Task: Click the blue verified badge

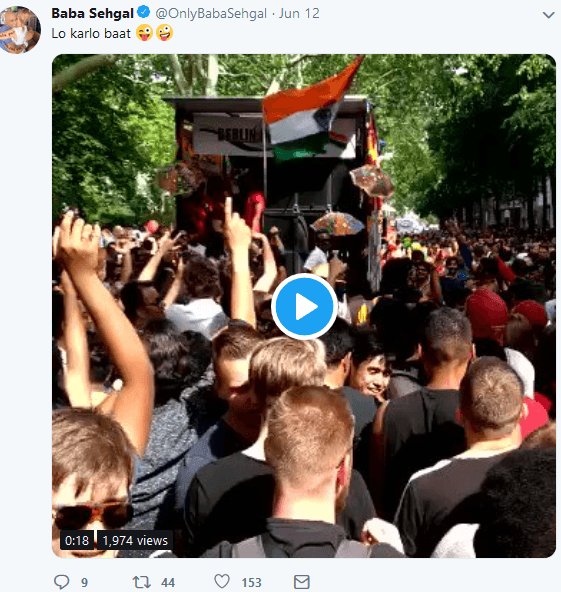Action: click(144, 12)
